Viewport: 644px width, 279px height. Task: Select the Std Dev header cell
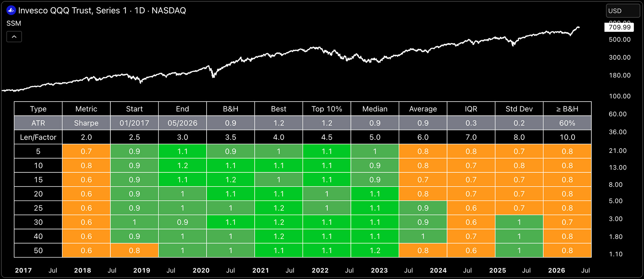coord(519,109)
